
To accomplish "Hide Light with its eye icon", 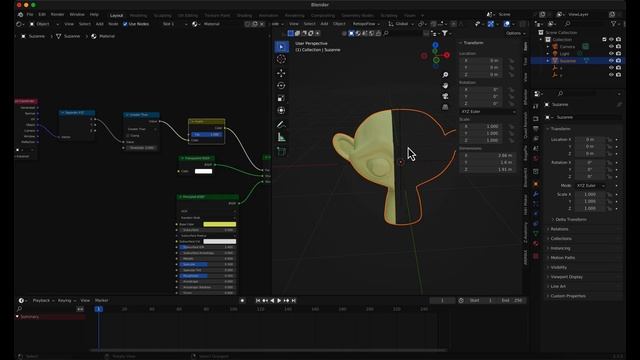I will pos(611,53).
